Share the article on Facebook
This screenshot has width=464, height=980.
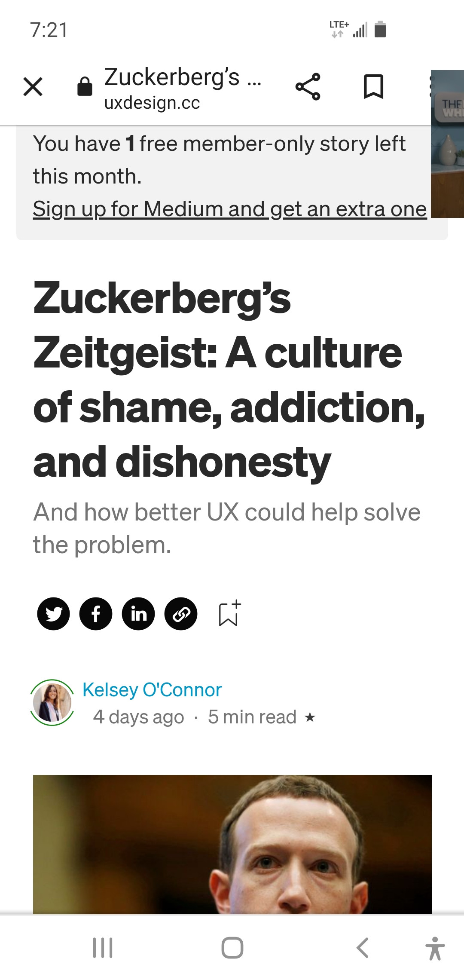coord(96,614)
